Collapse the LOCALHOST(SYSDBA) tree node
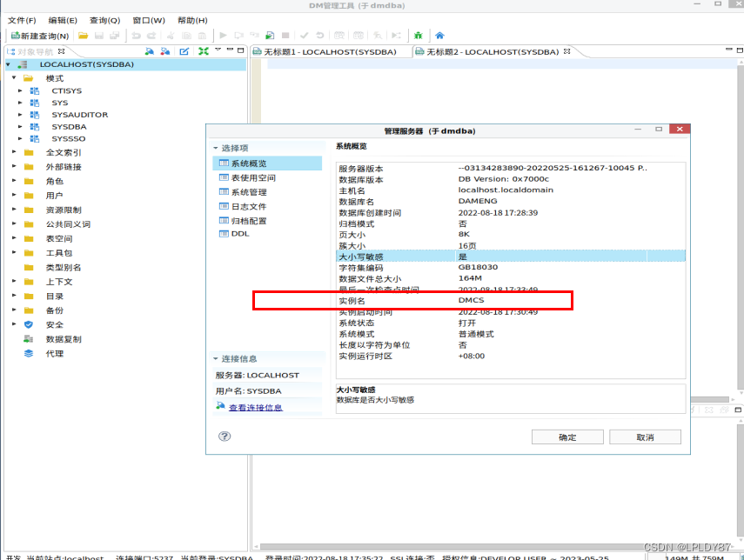 [8, 64]
